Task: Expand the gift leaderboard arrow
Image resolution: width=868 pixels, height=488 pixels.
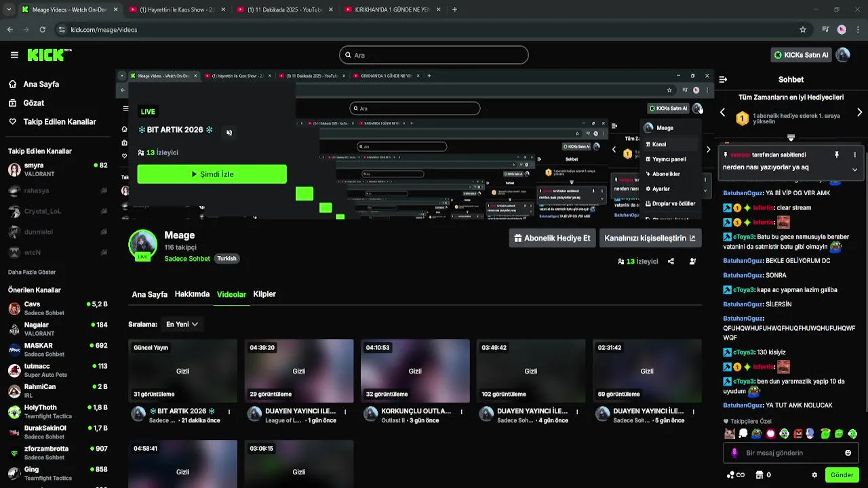Action: pos(791,138)
